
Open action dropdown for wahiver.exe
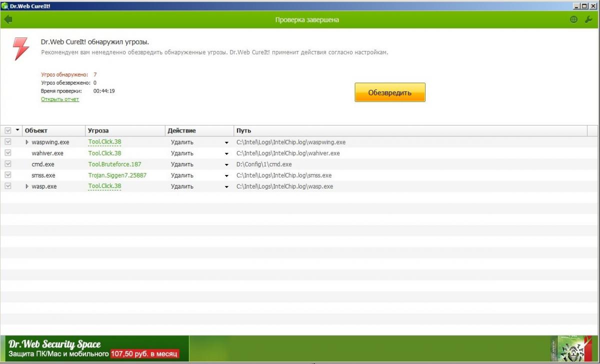coord(226,154)
